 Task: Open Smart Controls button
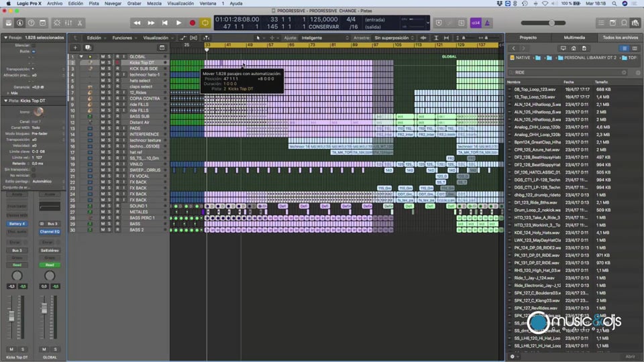pos(57,23)
